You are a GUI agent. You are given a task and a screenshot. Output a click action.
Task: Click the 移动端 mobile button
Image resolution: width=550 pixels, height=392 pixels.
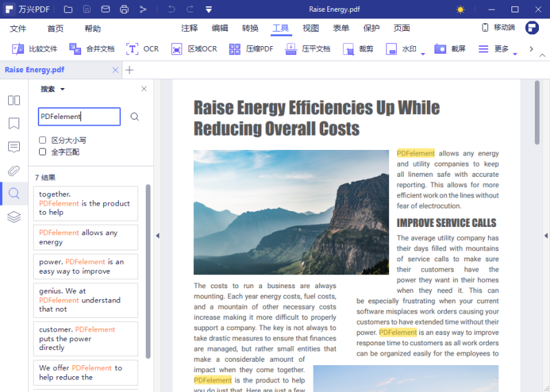[x=498, y=28]
